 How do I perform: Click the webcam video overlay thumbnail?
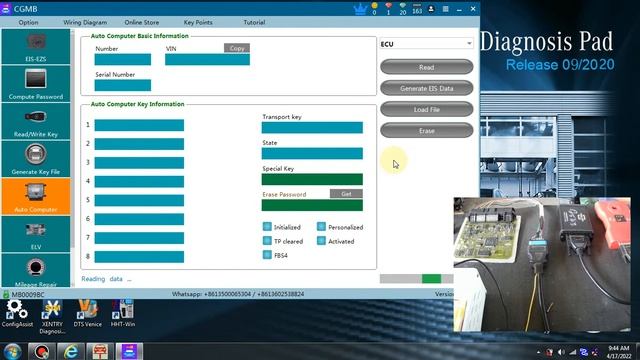coord(542,264)
